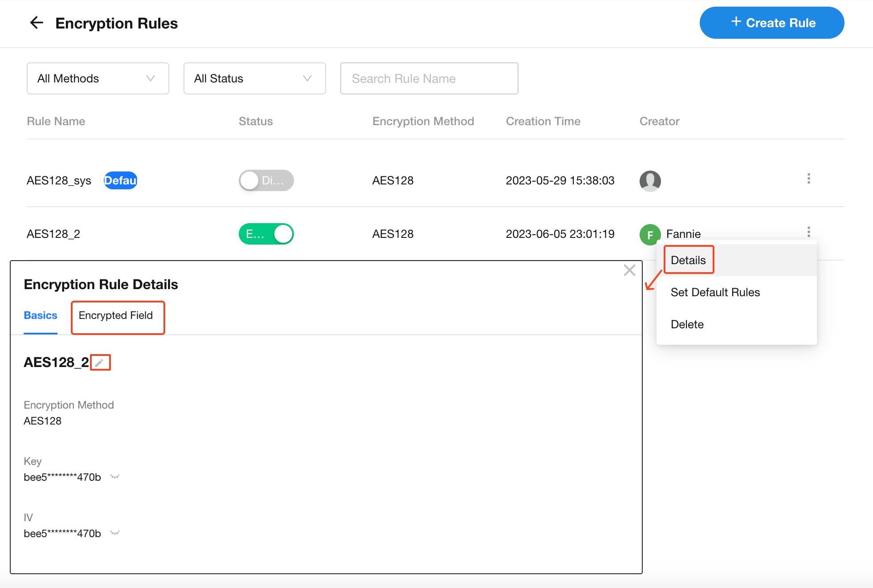This screenshot has height=588, width=873.
Task: Click the back arrow beside Encryption Rules
Action: point(37,23)
